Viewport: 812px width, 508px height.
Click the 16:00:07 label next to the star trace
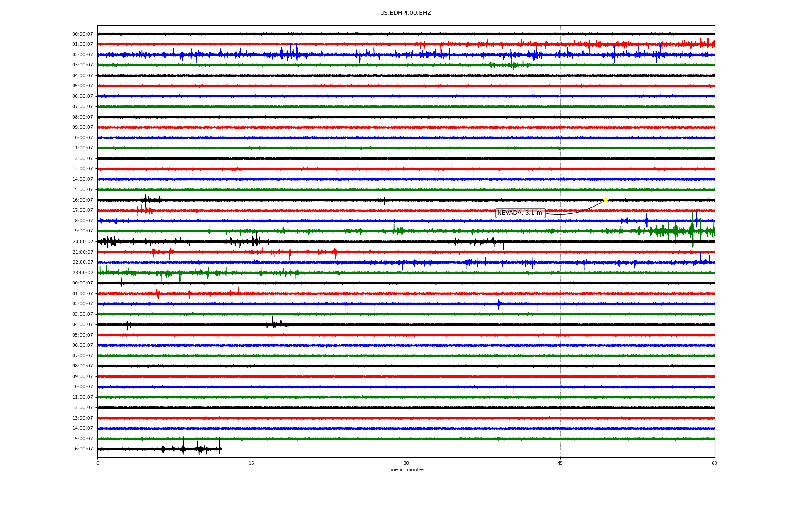[82, 200]
